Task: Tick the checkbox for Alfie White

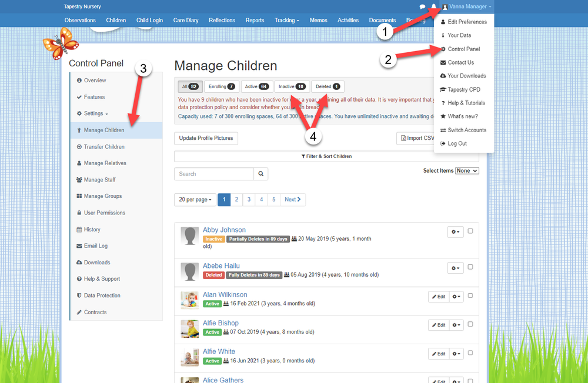Action: click(470, 352)
